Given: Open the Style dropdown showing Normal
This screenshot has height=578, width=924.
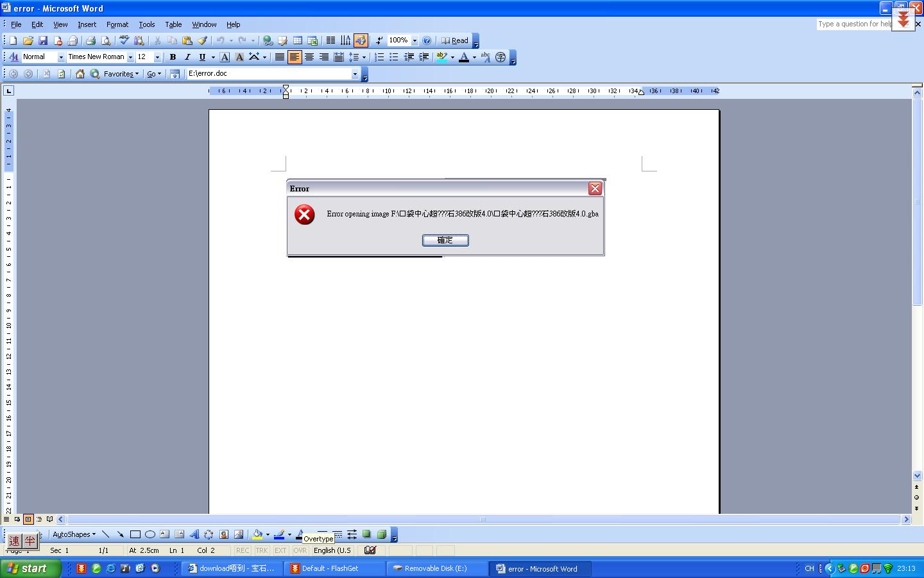Looking at the screenshot, I should pos(61,57).
